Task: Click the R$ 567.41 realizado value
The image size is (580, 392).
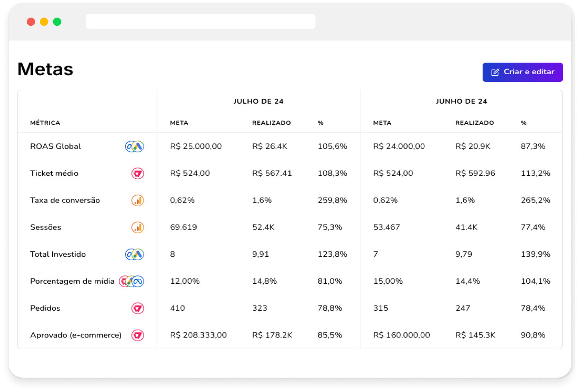Action: [272, 173]
